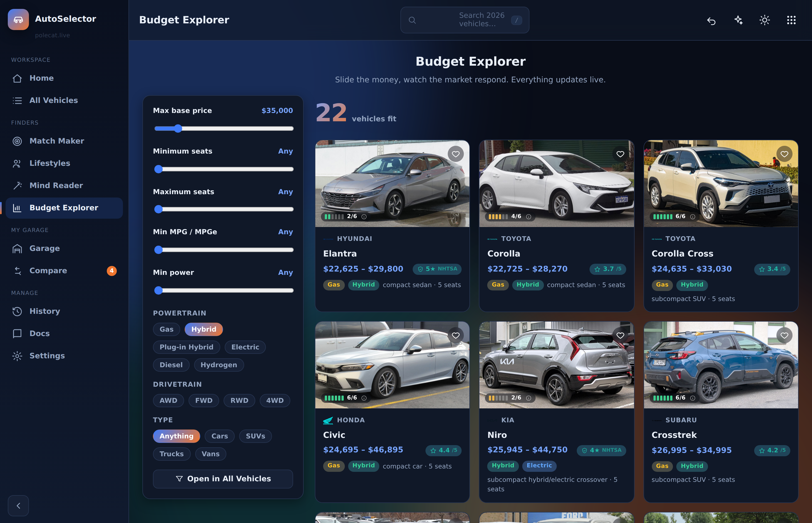Open the Corolla Cross vehicle title
This screenshot has height=523, width=812.
point(682,254)
